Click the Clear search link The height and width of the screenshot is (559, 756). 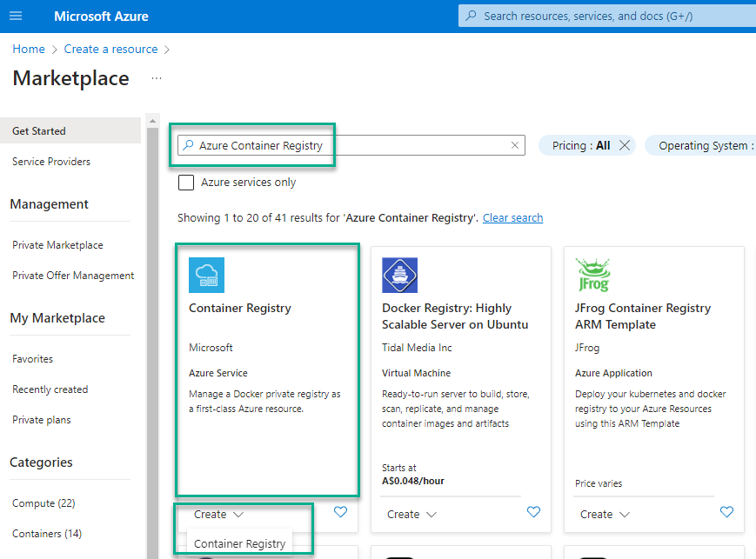point(512,217)
